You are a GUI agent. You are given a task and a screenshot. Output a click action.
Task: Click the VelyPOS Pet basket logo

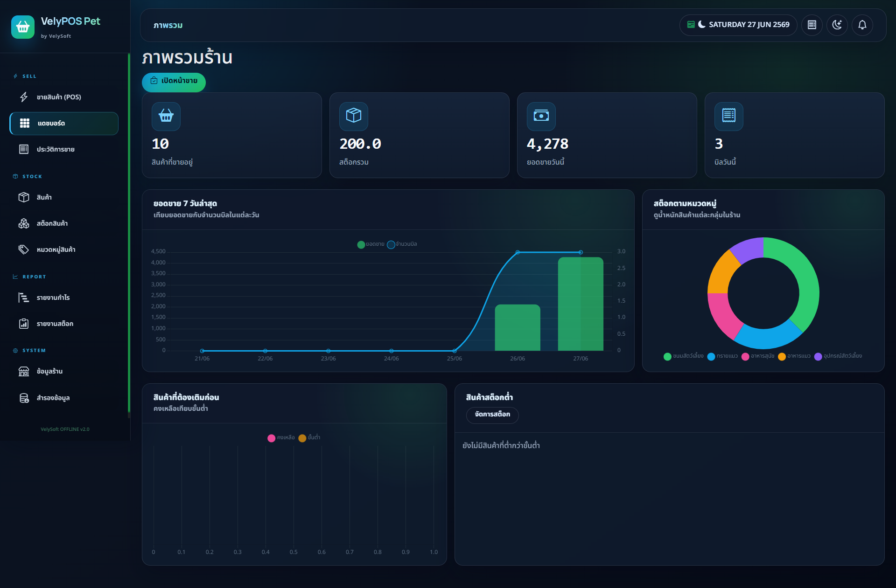point(23,27)
